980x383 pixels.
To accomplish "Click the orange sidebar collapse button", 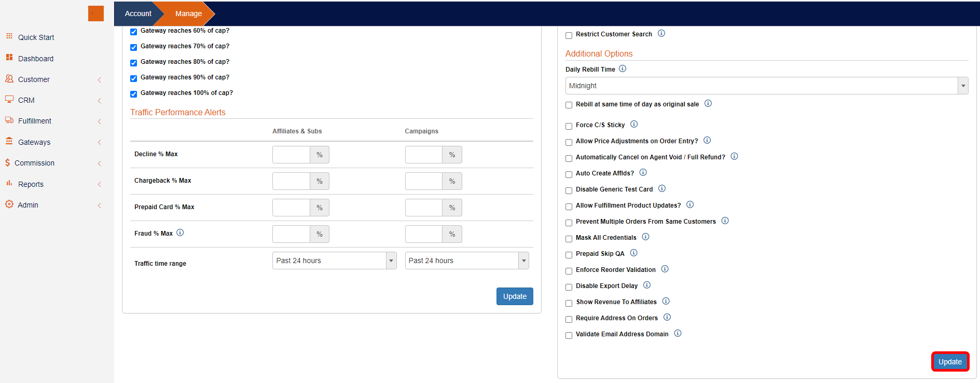I will (95, 13).
